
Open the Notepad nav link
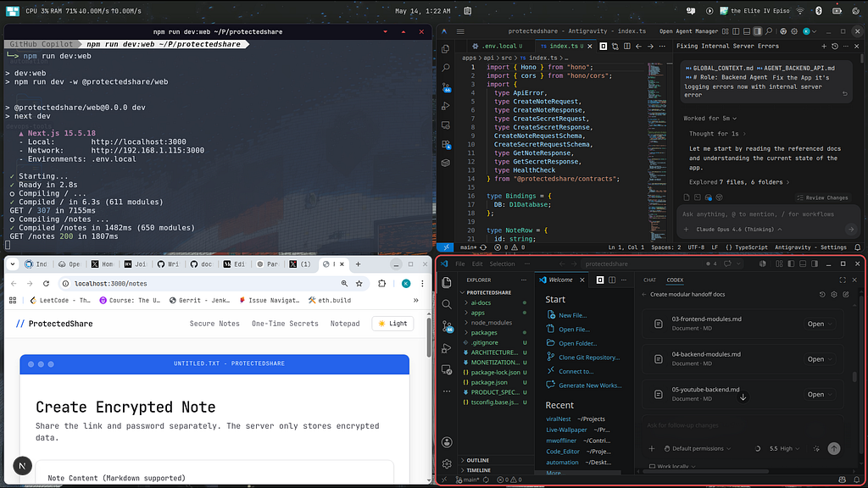click(345, 324)
